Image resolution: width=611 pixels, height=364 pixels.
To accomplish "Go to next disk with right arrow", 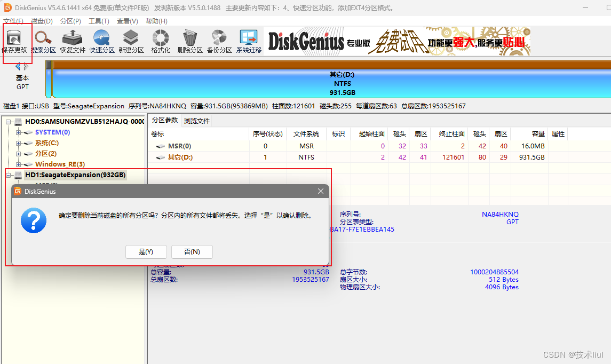I will [26, 67].
